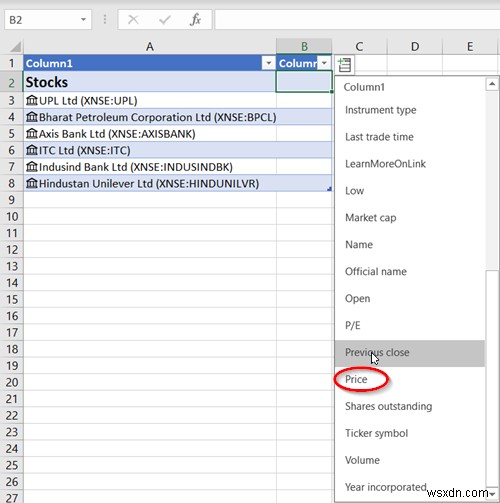The width and height of the screenshot is (500, 503).
Task: Click the field list scroll up arrow
Action: (x=492, y=84)
